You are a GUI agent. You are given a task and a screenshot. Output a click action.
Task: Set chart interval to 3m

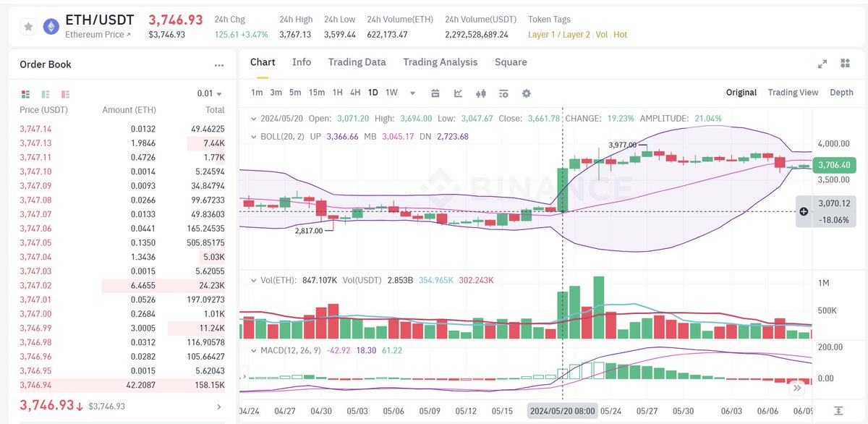click(276, 93)
